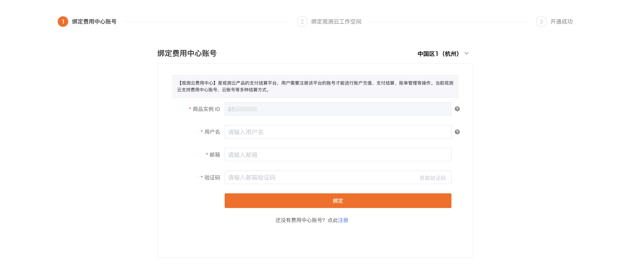Screen dimensions: 644x273
Task: Focus the 用户名 input field
Action: pyautogui.click(x=338, y=132)
